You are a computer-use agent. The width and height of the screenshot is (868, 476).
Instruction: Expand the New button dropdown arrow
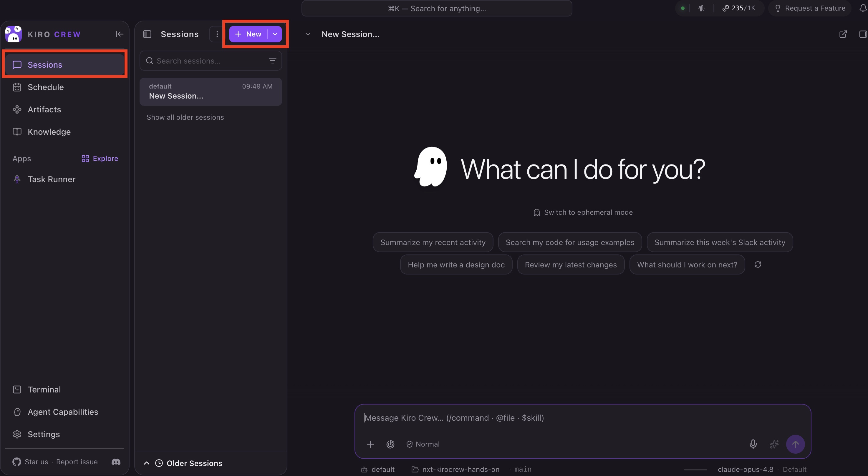pos(275,34)
